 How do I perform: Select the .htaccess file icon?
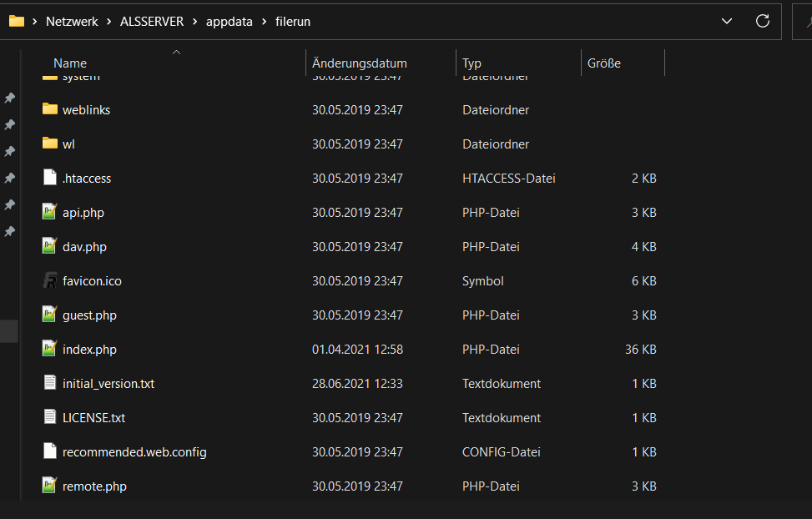[50, 177]
